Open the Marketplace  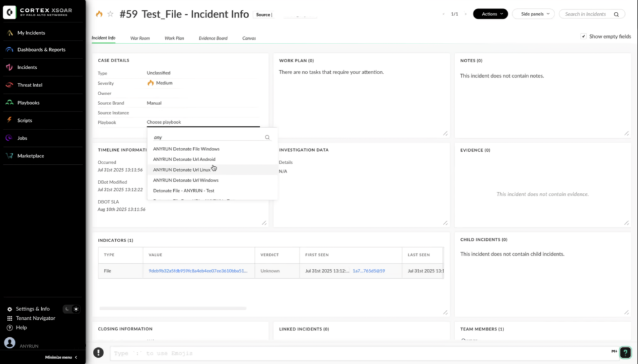click(31, 156)
